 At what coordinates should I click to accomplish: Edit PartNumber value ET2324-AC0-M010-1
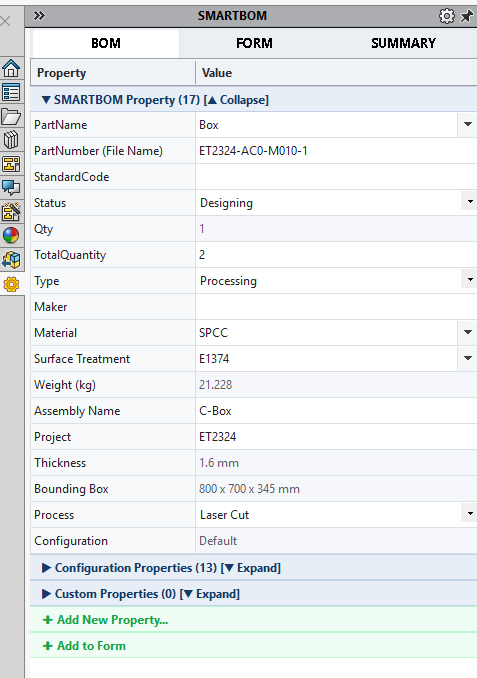click(336, 151)
